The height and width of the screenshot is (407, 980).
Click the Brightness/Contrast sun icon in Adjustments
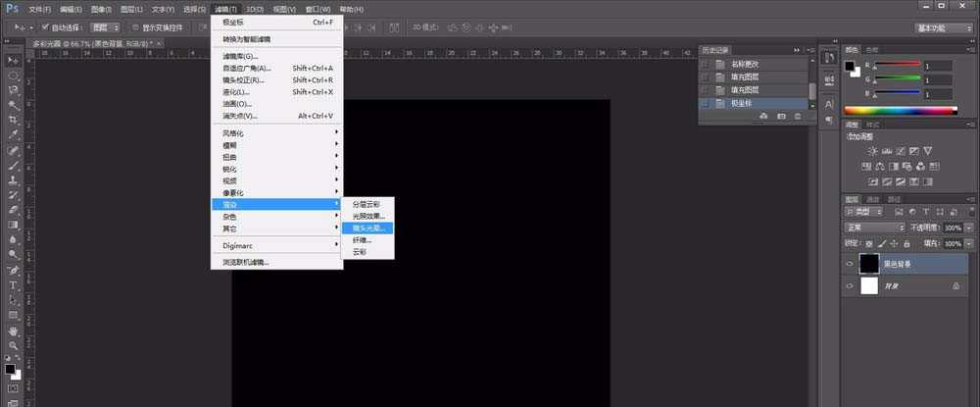tap(871, 149)
